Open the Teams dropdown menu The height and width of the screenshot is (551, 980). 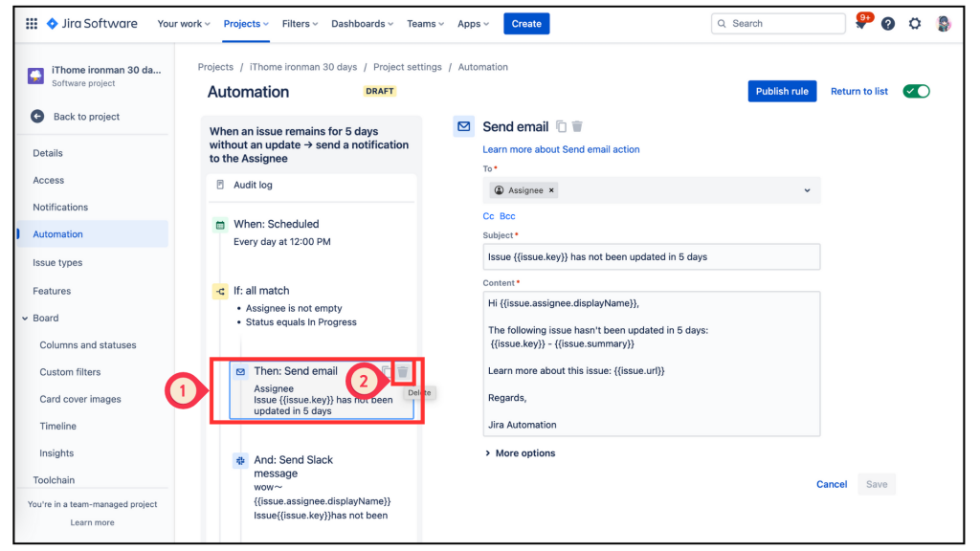tap(425, 24)
